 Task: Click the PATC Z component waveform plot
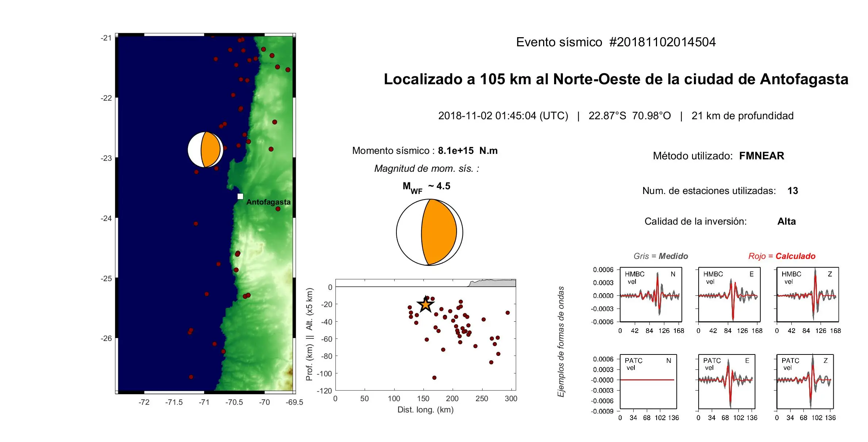pyautogui.click(x=805, y=381)
